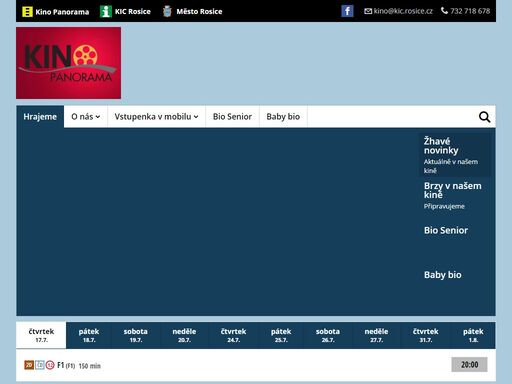Viewport: 512px width, 384px height.
Task: Open Baby bio in the navigation bar
Action: (283, 117)
